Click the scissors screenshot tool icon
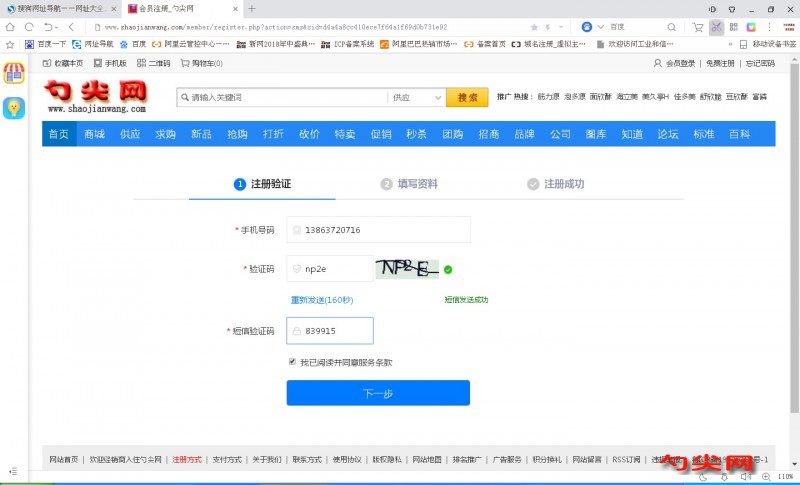800x485 pixels. [716, 27]
